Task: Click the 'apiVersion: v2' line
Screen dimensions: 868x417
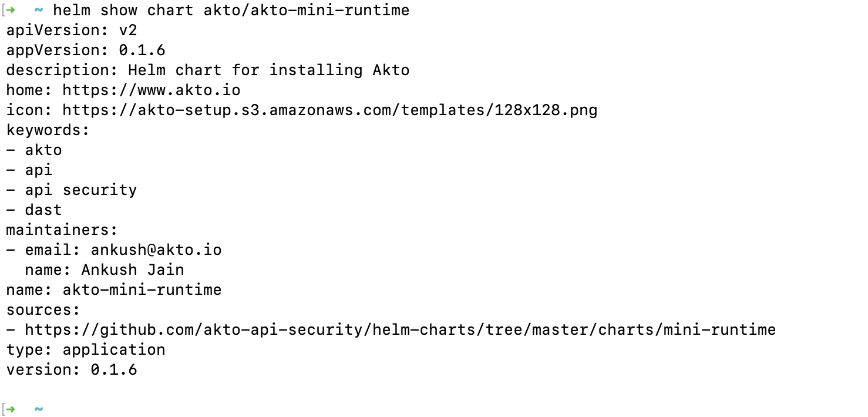Action: pyautogui.click(x=72, y=30)
